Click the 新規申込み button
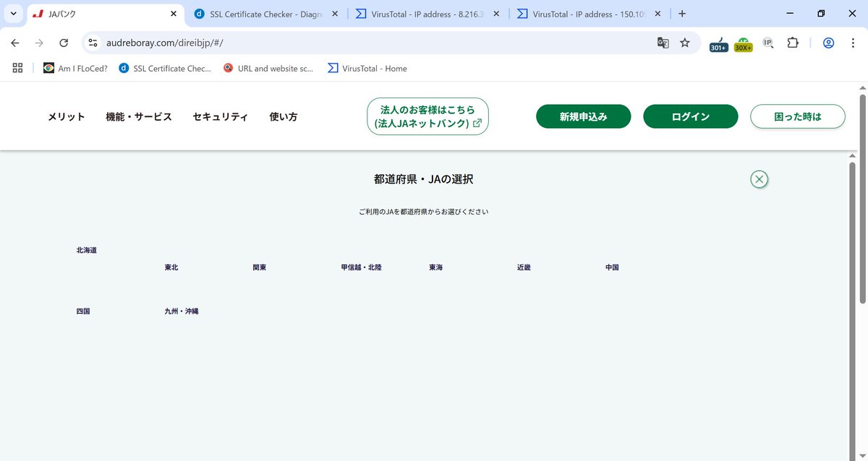Viewport: 868px width, 461px height. [583, 116]
